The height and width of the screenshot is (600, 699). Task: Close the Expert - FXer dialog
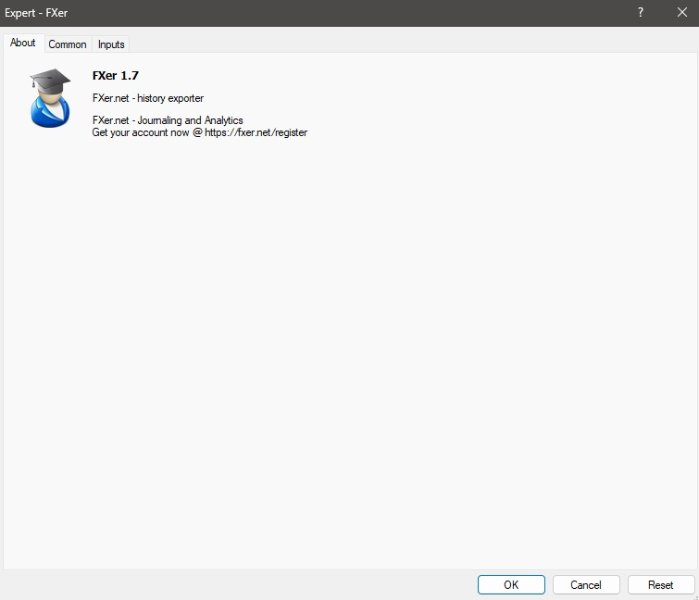(x=682, y=12)
